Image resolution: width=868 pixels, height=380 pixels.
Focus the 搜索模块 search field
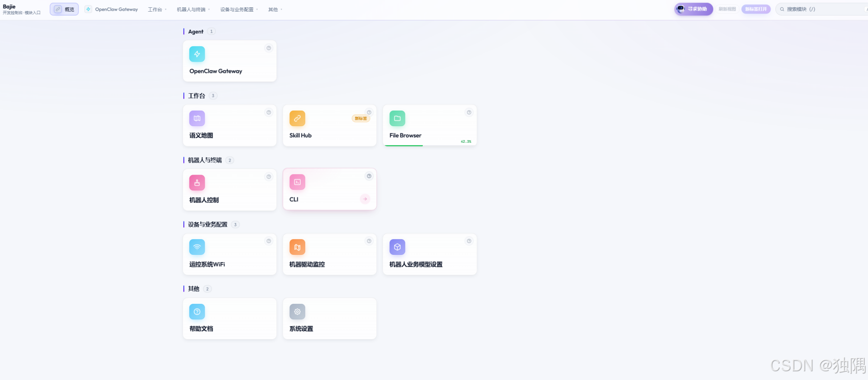(x=821, y=9)
